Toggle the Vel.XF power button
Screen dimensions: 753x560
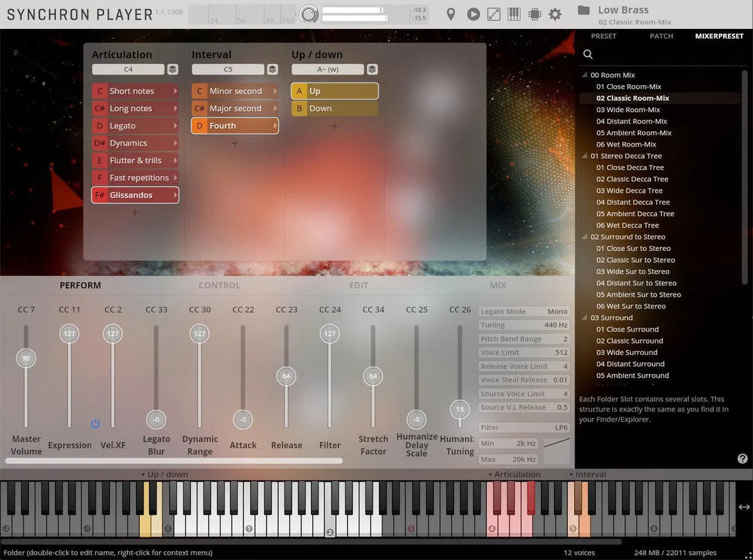click(x=95, y=424)
